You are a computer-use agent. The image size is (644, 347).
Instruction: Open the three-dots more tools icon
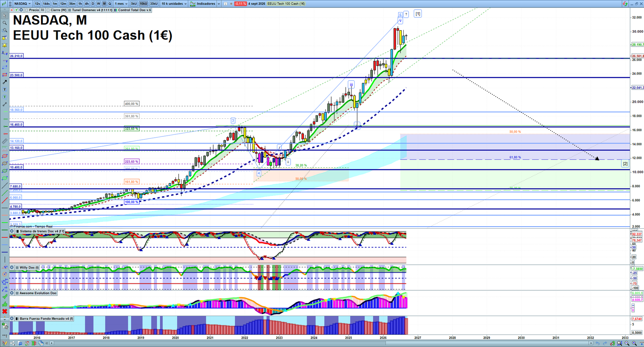coord(5,335)
